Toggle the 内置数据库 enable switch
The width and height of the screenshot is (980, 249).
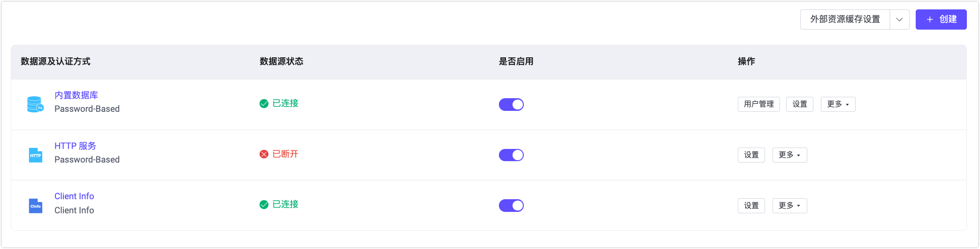click(511, 104)
